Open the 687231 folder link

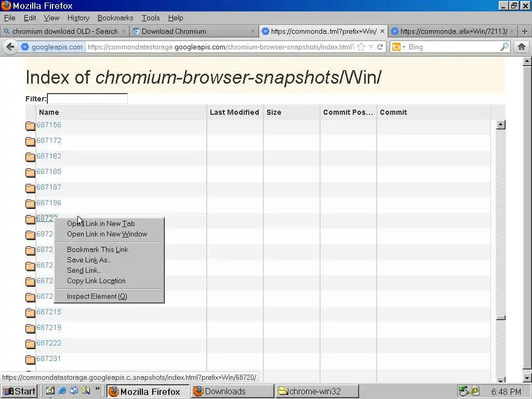[49, 358]
